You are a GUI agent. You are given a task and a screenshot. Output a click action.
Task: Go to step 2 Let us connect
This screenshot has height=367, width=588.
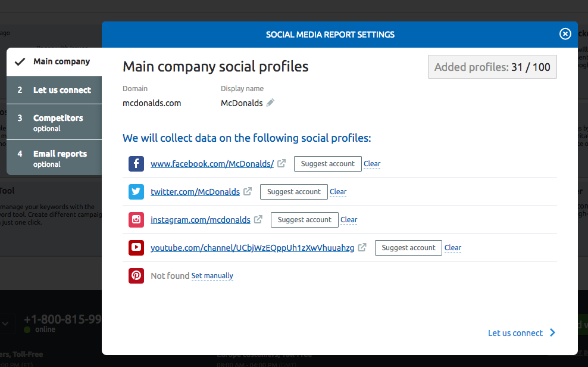click(x=54, y=90)
